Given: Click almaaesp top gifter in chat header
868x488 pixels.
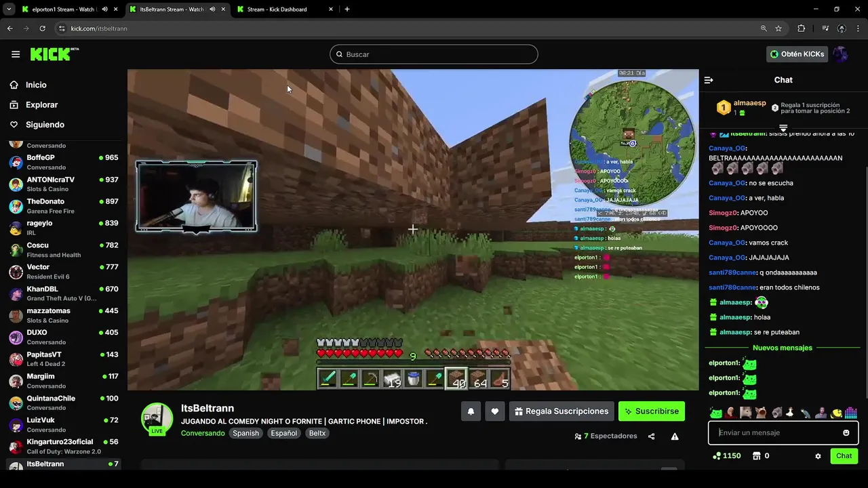Looking at the screenshot, I should pos(741,107).
